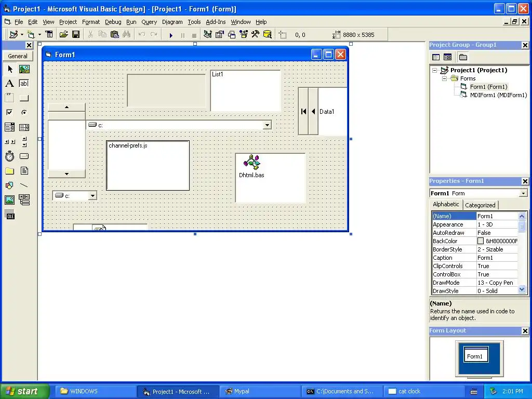
Task: Open the Add-Ins menu
Action: (216, 22)
